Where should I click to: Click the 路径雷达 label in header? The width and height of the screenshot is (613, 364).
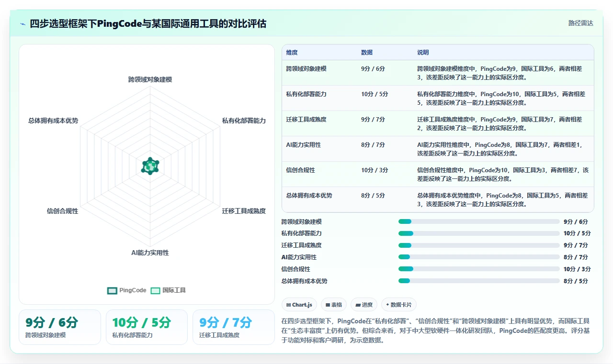[x=580, y=23]
